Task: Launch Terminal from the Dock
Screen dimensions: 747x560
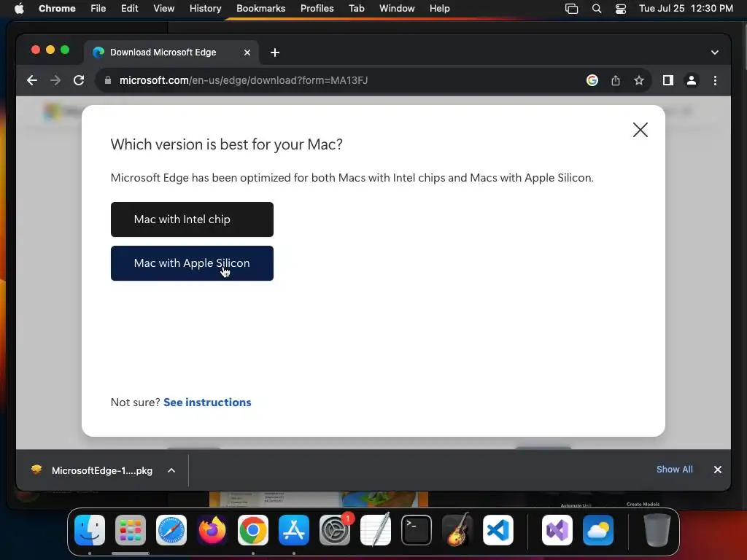Action: (x=417, y=530)
